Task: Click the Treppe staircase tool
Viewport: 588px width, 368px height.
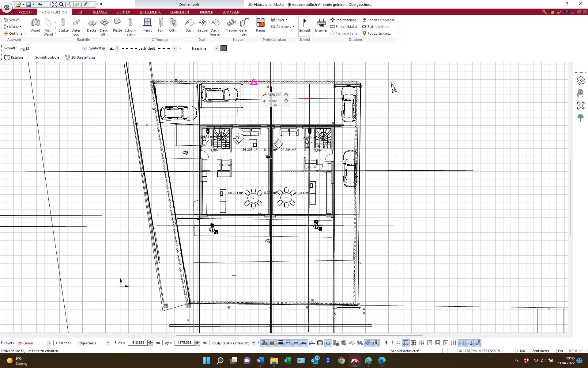Action: 231,25
